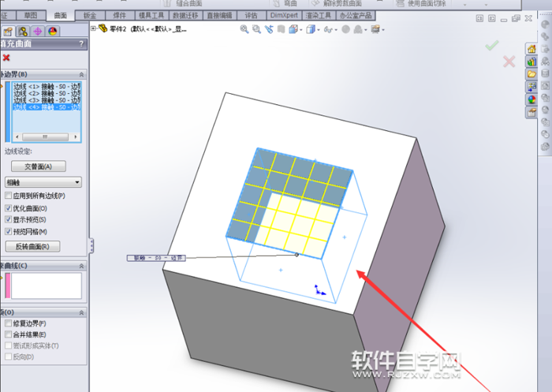Uncheck the 预览网格 checkbox
The width and height of the screenshot is (552, 392).
click(8, 231)
